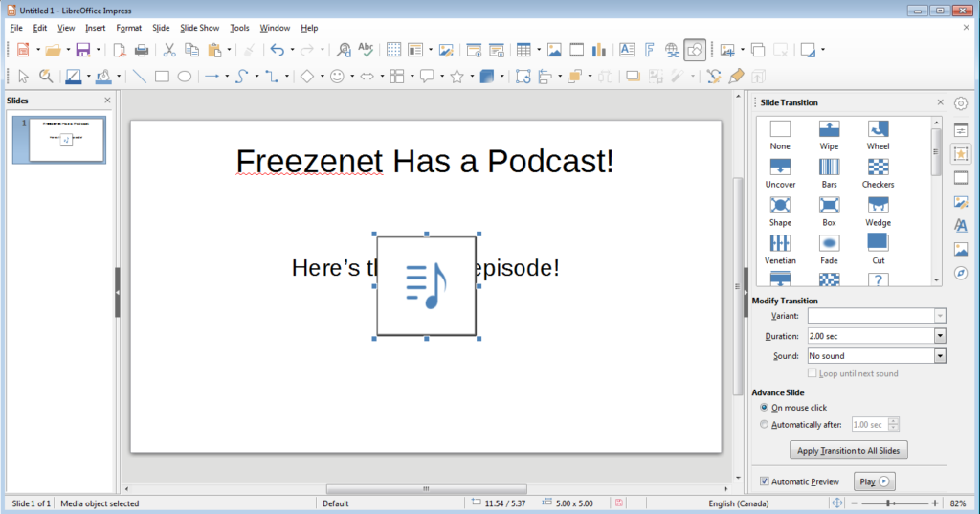Select the None transition
The image size is (980, 514).
(780, 135)
